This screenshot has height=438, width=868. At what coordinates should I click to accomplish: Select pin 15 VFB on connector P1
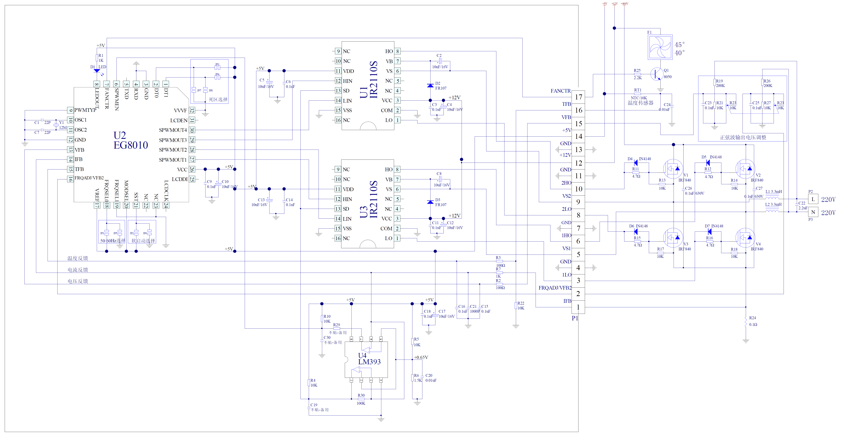point(578,123)
